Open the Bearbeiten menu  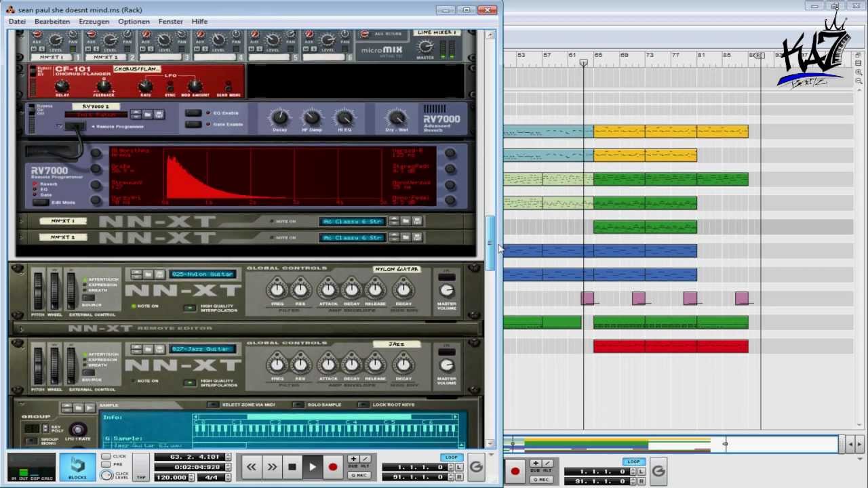52,22
